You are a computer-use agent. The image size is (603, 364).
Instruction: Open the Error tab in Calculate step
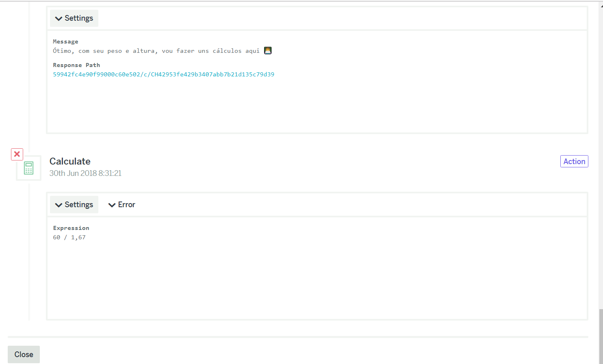point(122,205)
